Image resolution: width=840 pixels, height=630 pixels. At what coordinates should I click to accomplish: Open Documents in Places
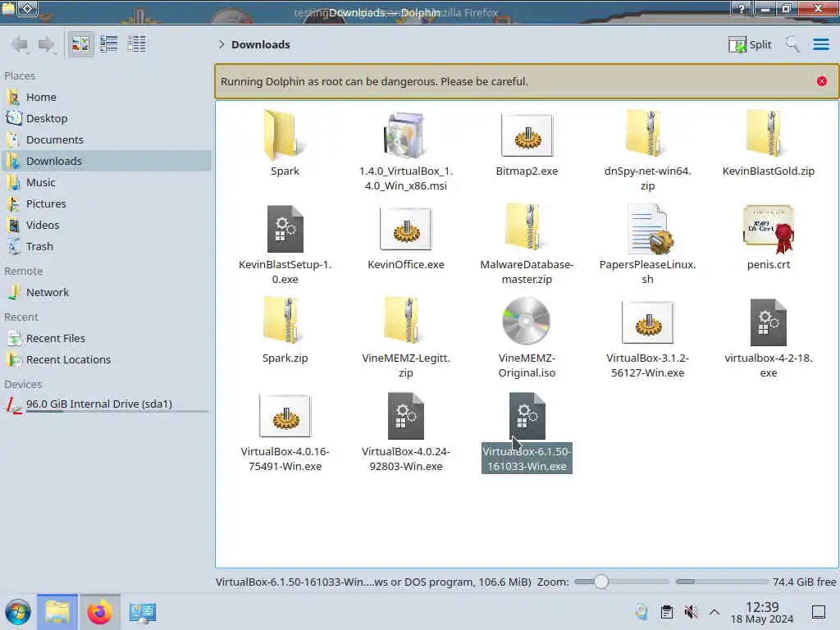click(107, 139)
